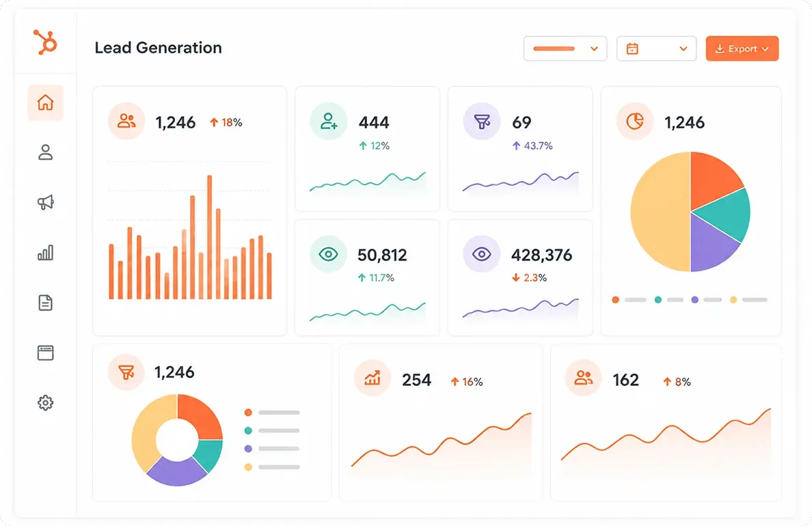Click the 254 metric value

pyautogui.click(x=416, y=380)
